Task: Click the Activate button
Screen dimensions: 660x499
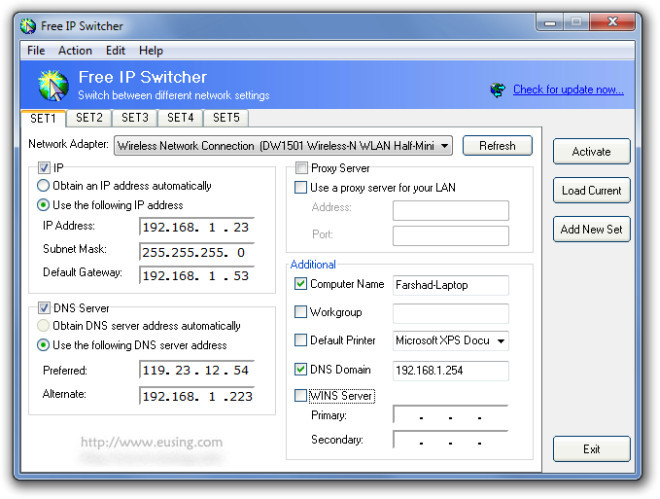Action: pyautogui.click(x=591, y=152)
